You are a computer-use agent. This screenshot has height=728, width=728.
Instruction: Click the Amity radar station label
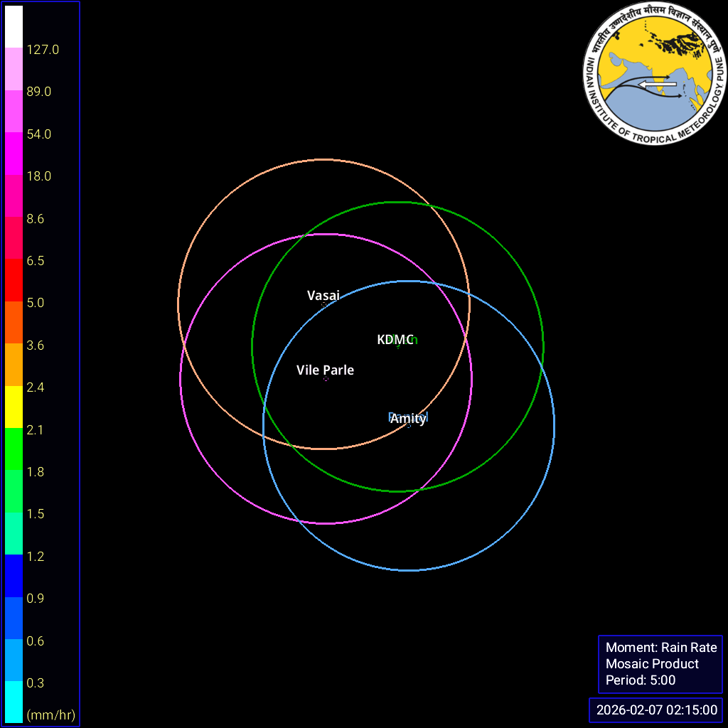pos(408,419)
